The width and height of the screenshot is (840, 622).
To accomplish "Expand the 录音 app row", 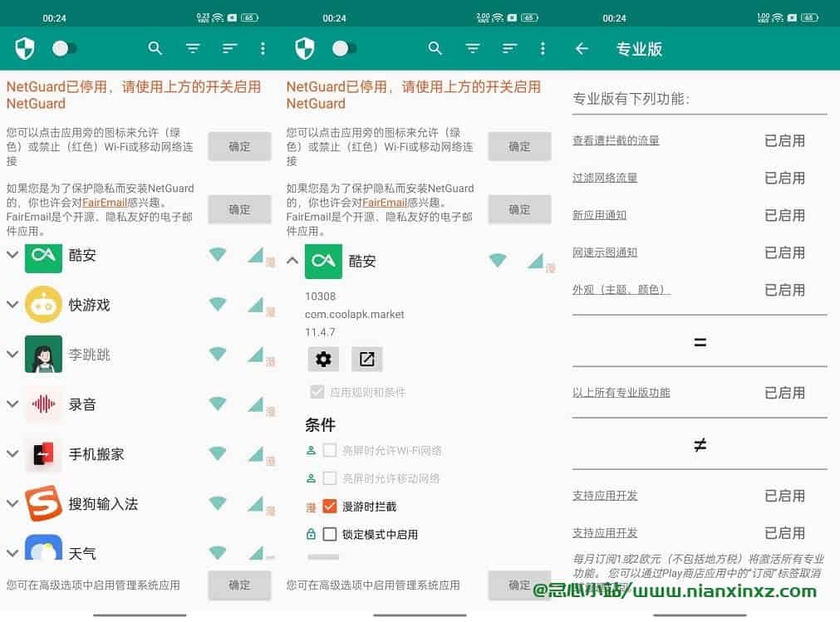I will tap(12, 404).
